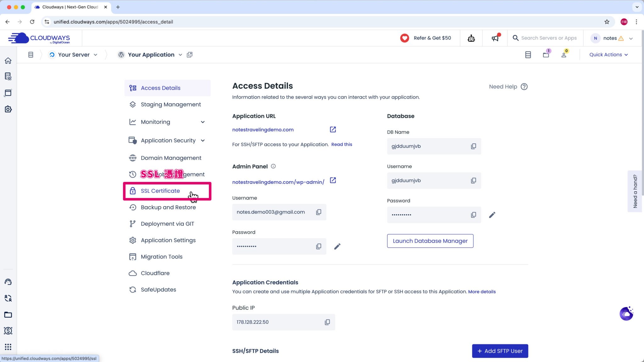
Task: Switch to Backup and Restore section
Action: click(x=168, y=207)
